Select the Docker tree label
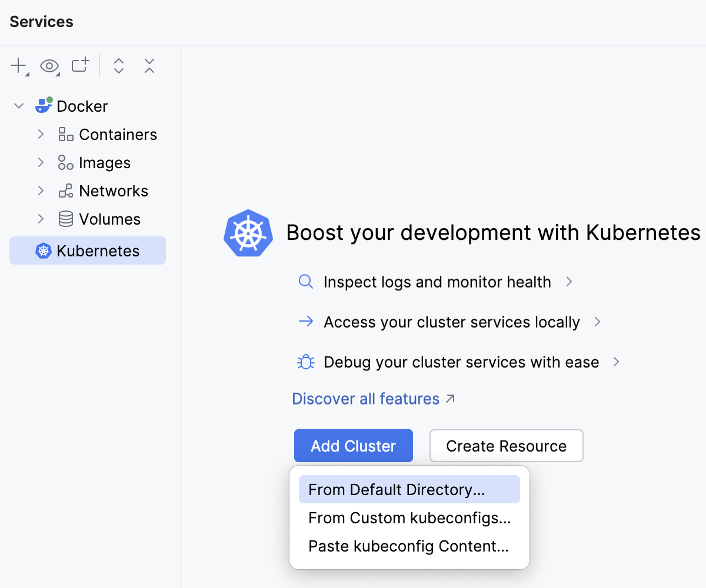706x588 pixels. pyautogui.click(x=82, y=106)
